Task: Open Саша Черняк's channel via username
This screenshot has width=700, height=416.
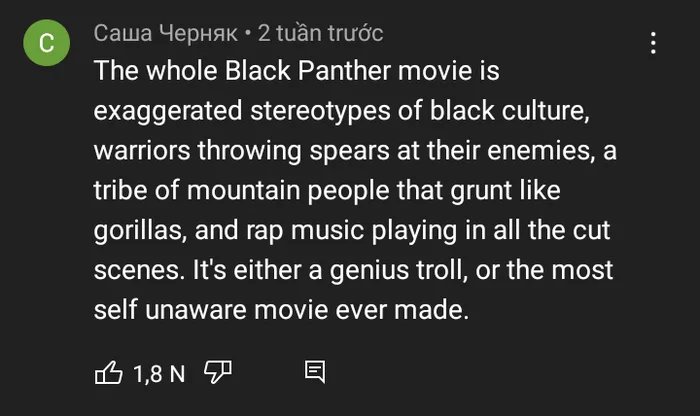Action: click(x=165, y=33)
